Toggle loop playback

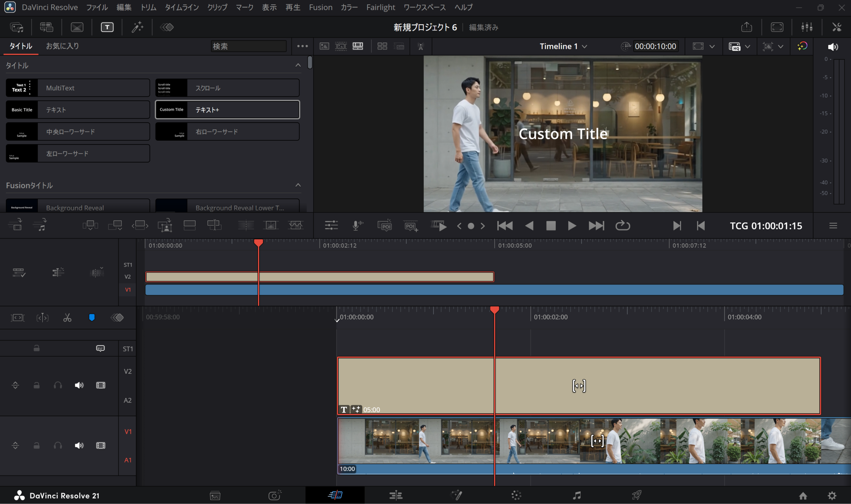[x=622, y=225]
